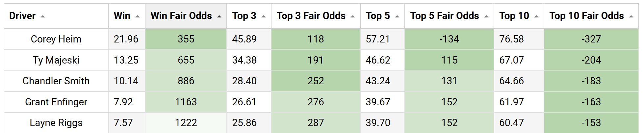Click the sort arrow beside Driver header
The height and width of the screenshot is (133, 644).
click(43, 16)
